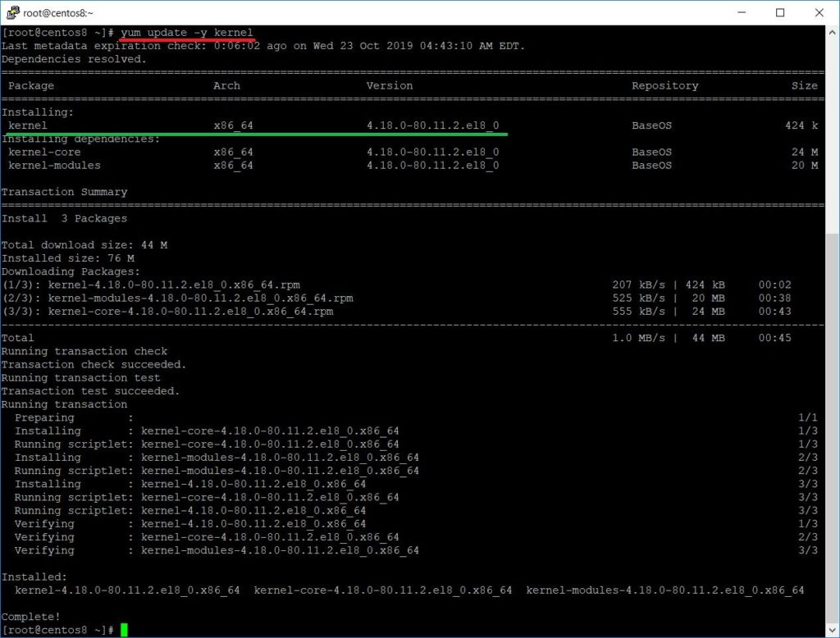
Task: Click the 'Repository' column header
Action: click(x=664, y=85)
